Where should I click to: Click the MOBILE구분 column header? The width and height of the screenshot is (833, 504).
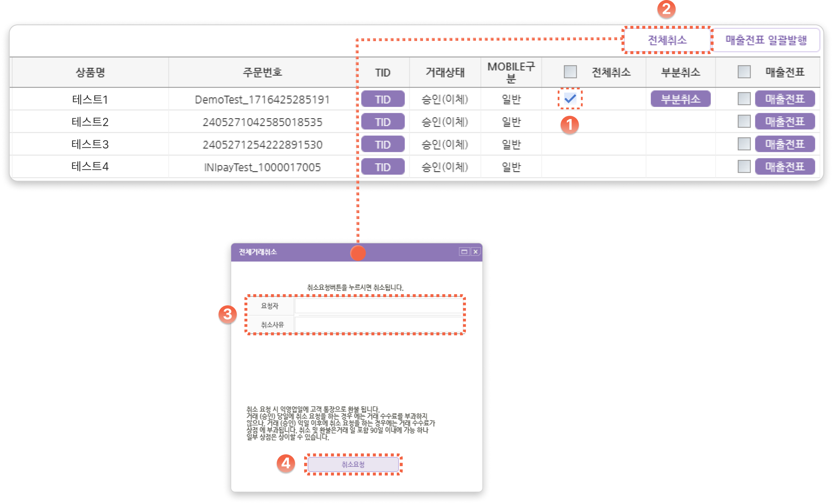tap(511, 72)
